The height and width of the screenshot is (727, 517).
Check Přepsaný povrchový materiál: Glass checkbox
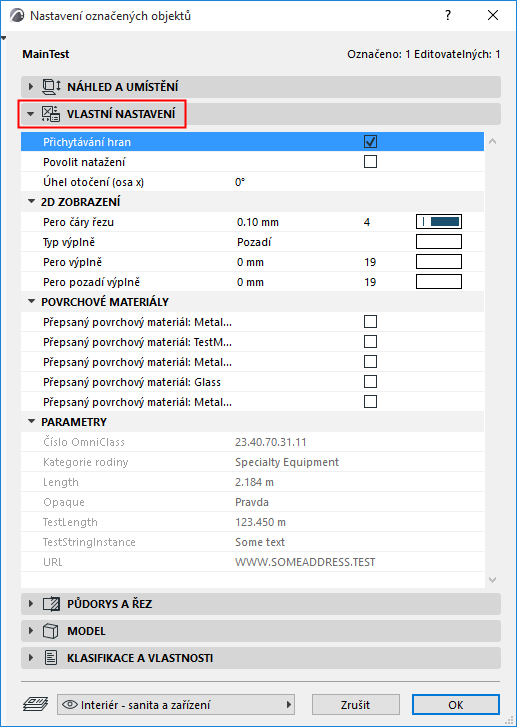point(370,381)
